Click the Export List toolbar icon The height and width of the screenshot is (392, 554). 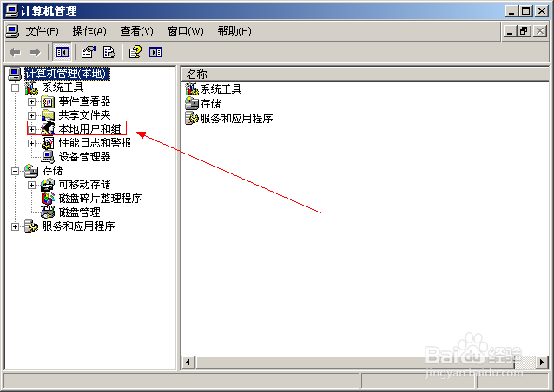coord(109,53)
